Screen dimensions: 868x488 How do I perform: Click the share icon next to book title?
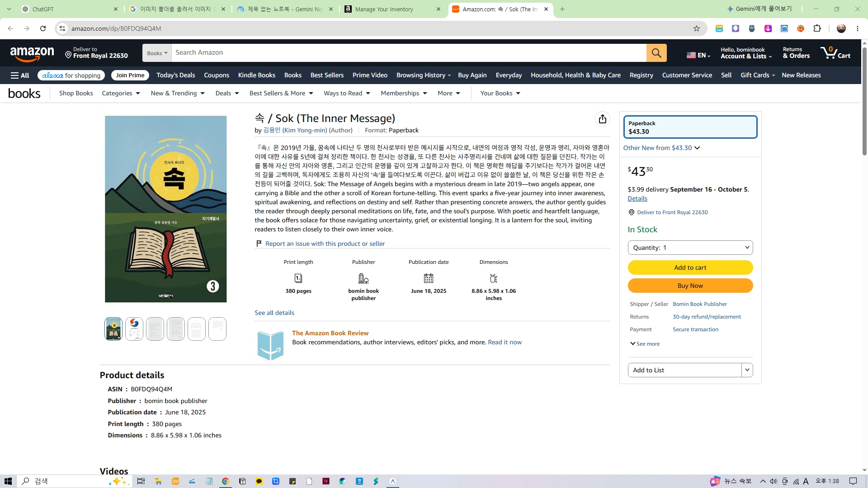(603, 119)
